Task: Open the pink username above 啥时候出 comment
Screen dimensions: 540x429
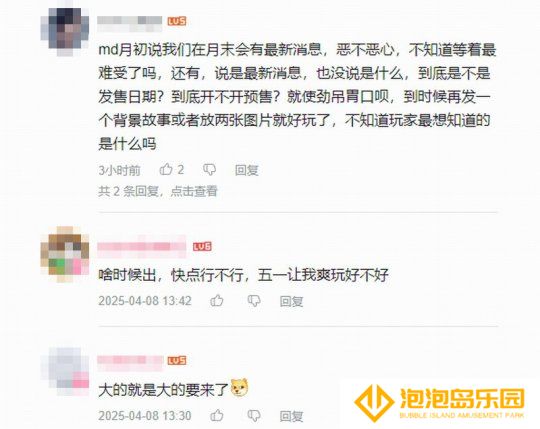Action: [142, 246]
